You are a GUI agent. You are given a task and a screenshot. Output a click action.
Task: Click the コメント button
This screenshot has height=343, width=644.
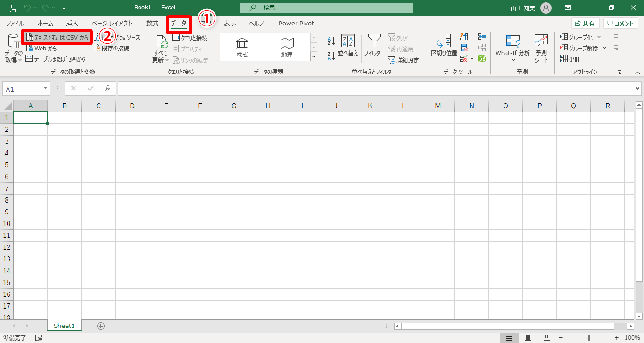point(621,23)
